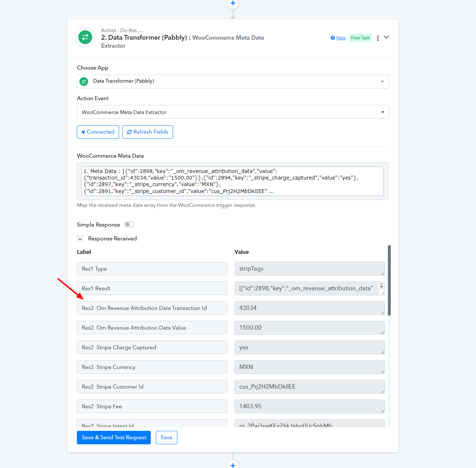The height and width of the screenshot is (468, 476).
Task: Collapse the action step with header chevron
Action: tap(386, 37)
